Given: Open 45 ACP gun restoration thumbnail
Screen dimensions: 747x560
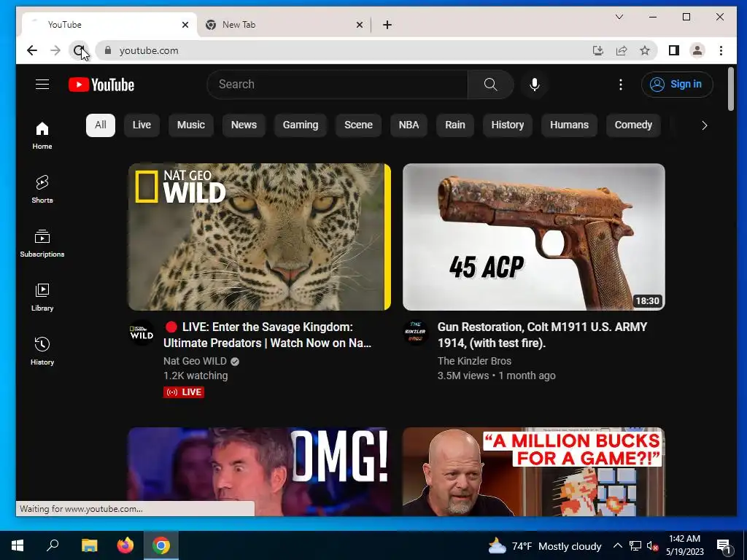Looking at the screenshot, I should (x=533, y=237).
